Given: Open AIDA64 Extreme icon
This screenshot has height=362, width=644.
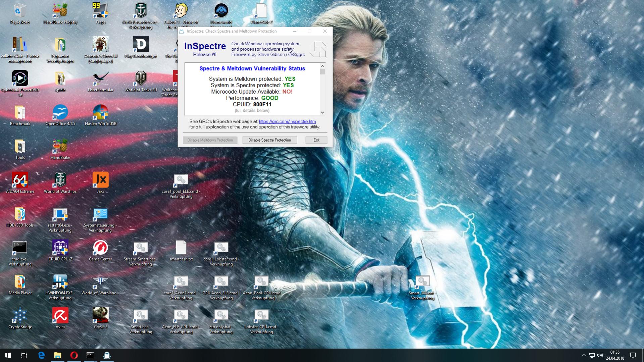Looking at the screenshot, I should (x=20, y=183).
